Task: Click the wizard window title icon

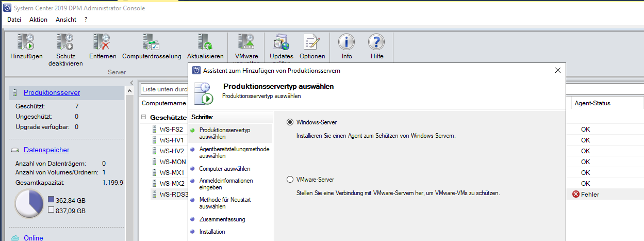Action: 196,70
